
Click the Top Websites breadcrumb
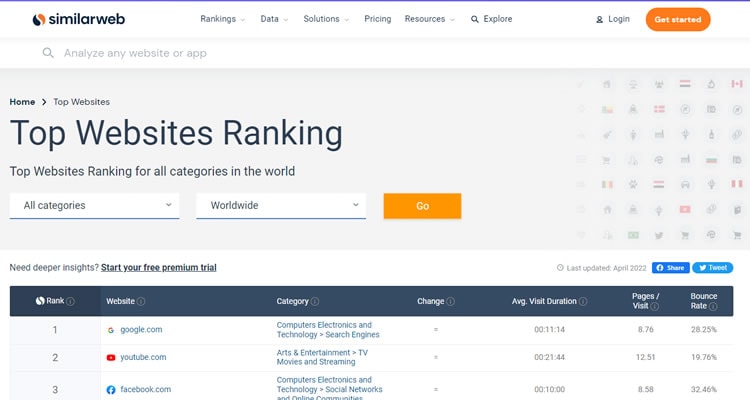tap(81, 102)
